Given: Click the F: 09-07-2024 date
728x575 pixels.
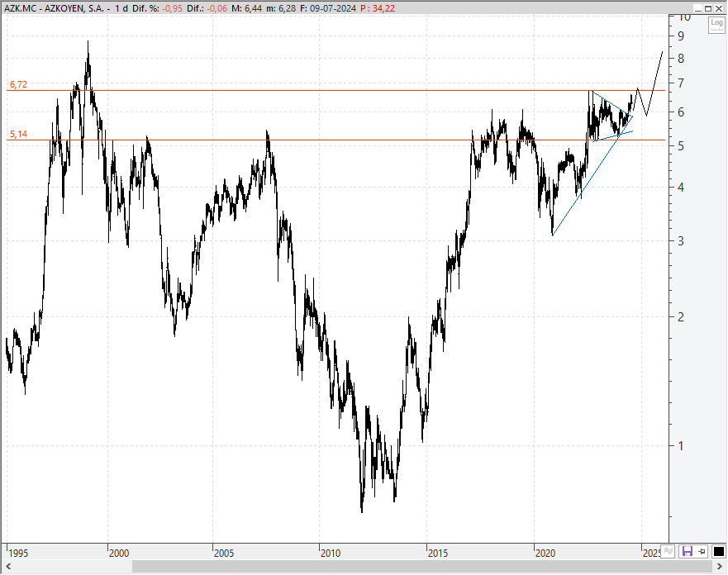Looking at the screenshot, I should (328, 8).
